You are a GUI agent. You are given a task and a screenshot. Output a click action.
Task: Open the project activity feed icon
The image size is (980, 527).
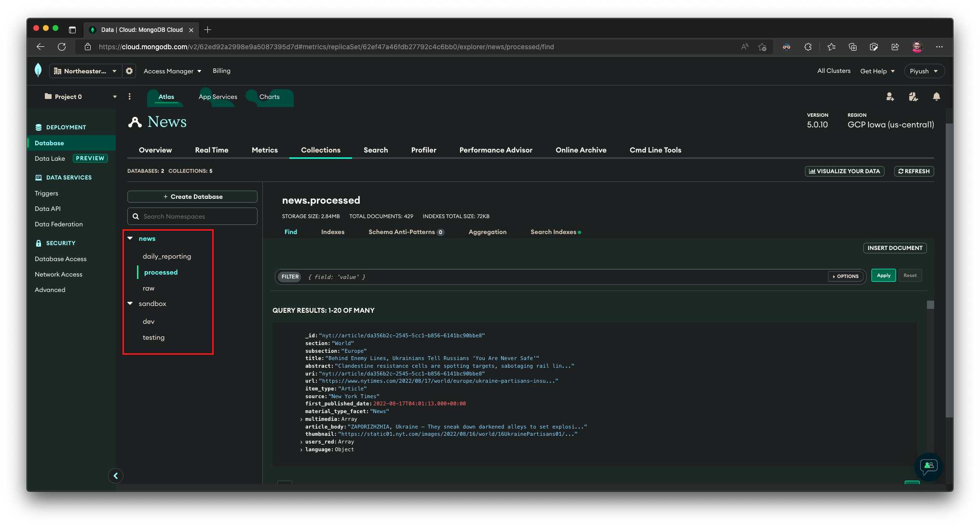913,97
